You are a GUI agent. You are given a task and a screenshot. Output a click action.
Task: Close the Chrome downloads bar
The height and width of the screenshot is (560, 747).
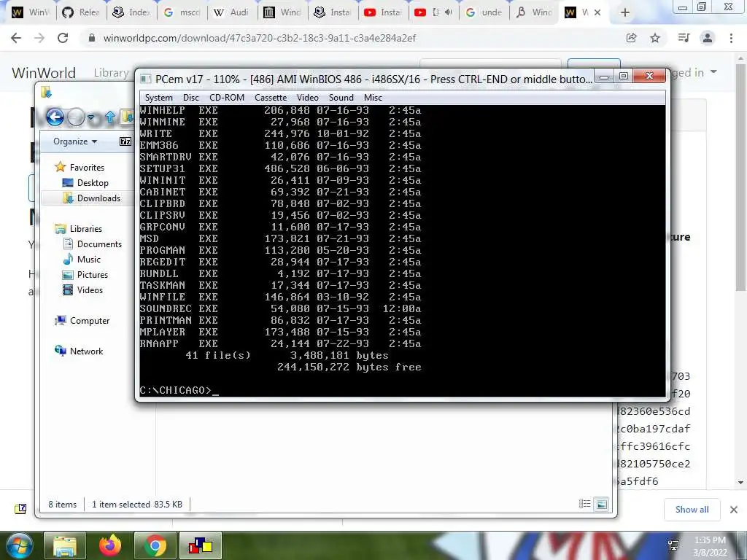point(734,510)
